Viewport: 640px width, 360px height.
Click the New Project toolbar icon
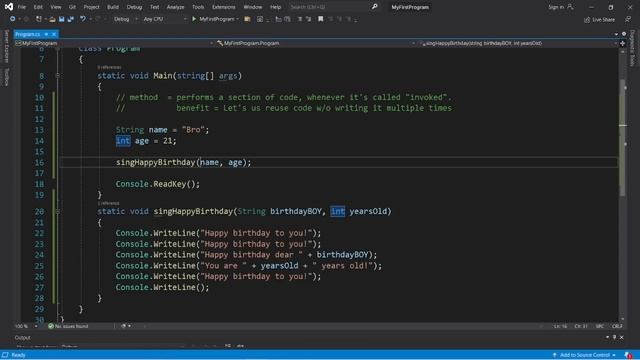[39, 19]
